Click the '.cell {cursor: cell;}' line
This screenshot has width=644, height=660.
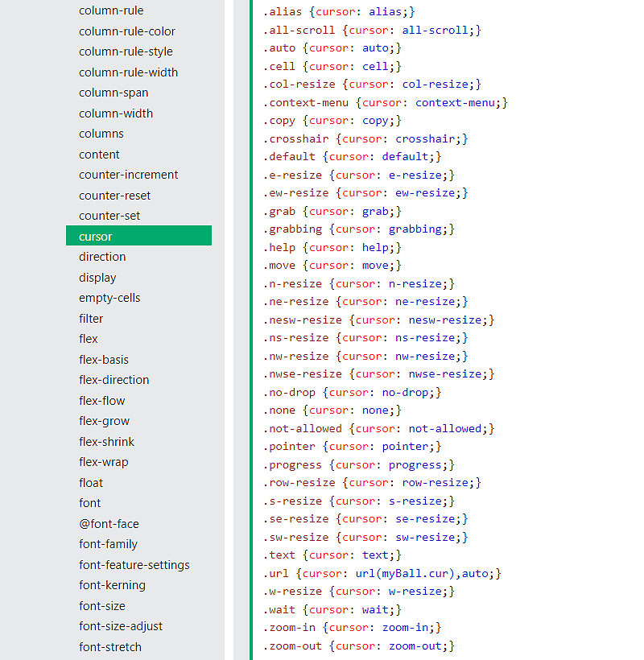click(332, 67)
